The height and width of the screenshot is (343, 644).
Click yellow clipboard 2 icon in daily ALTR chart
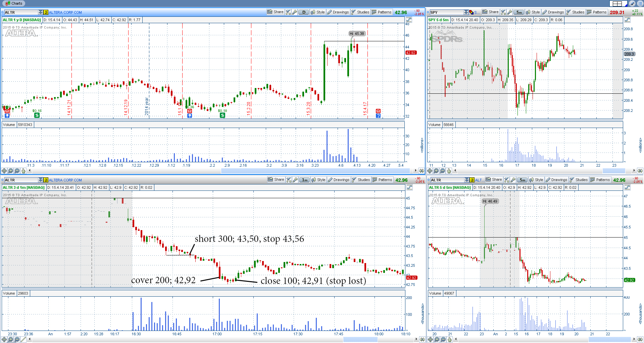(46, 12)
